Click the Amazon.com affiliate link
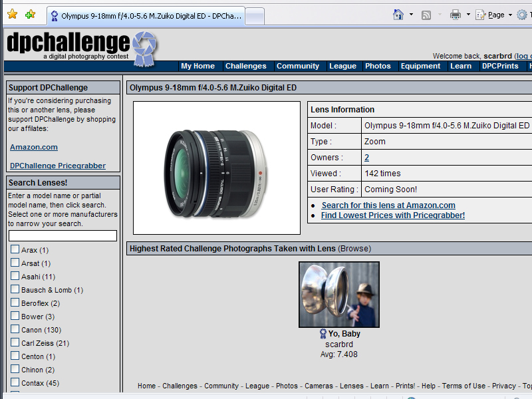Image resolution: width=532 pixels, height=399 pixels. [x=34, y=147]
